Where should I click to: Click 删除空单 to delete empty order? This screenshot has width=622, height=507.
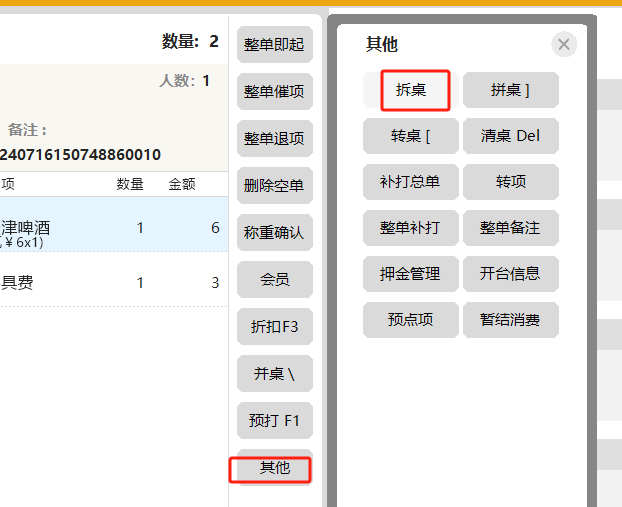point(274,185)
